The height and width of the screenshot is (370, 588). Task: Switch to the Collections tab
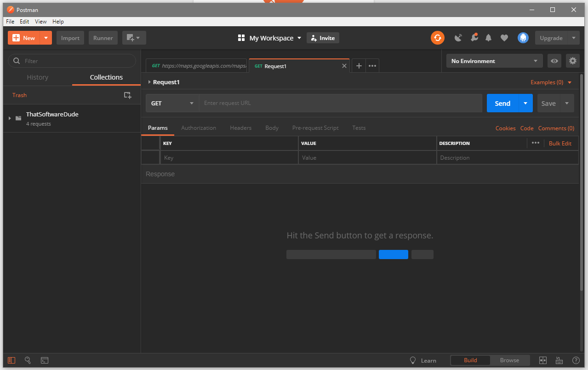[x=106, y=77]
